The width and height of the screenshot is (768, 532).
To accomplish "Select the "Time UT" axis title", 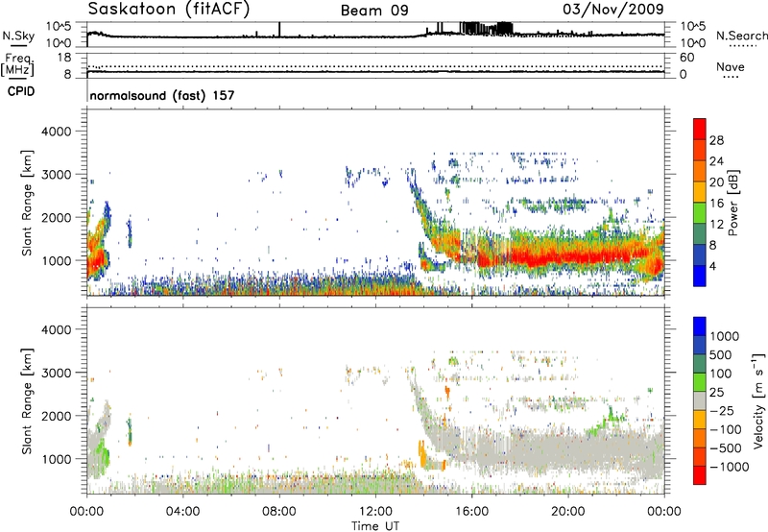I will click(x=375, y=526).
